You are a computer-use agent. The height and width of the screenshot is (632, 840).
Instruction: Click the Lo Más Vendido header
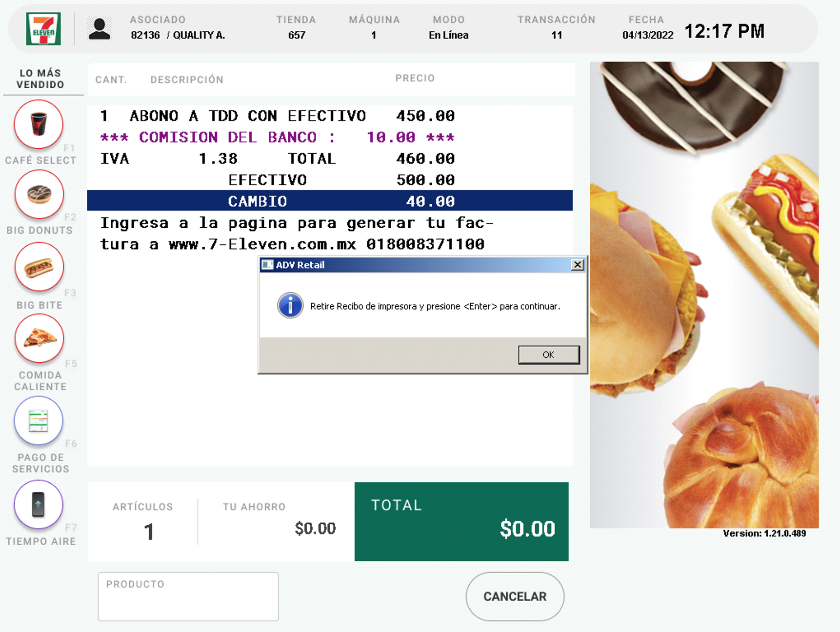40,79
